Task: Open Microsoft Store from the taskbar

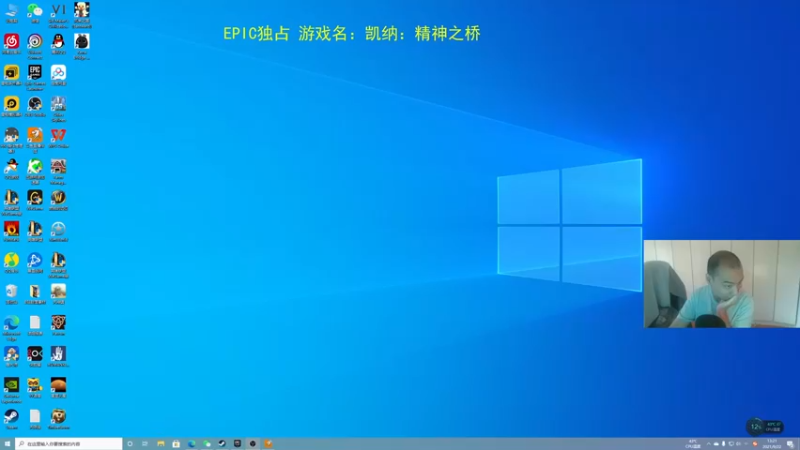Action: tap(176, 444)
